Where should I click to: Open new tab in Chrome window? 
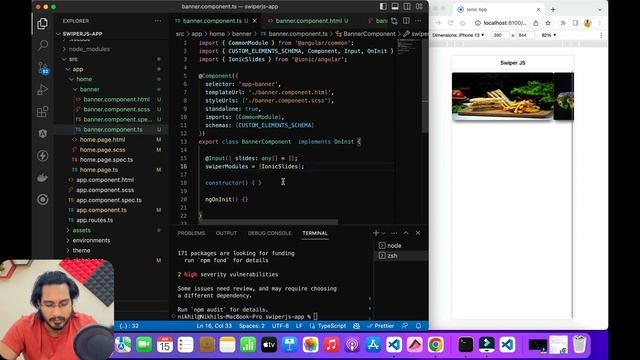(x=553, y=9)
